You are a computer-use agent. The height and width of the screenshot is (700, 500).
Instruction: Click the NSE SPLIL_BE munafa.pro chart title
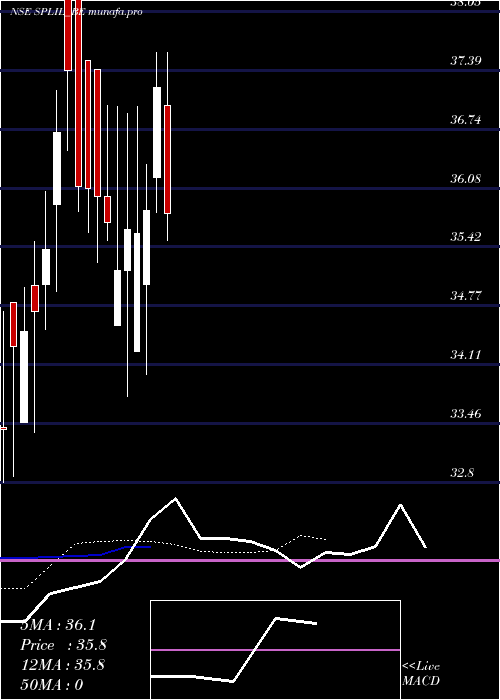(76, 12)
